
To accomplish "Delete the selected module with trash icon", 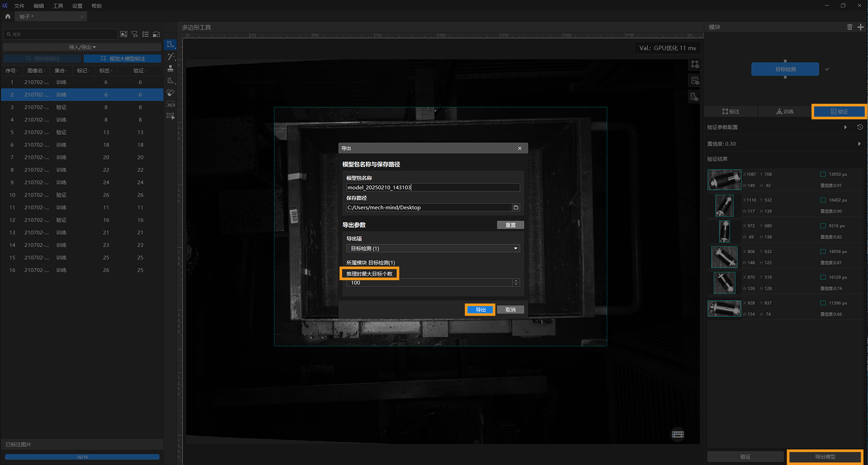I will pos(850,27).
